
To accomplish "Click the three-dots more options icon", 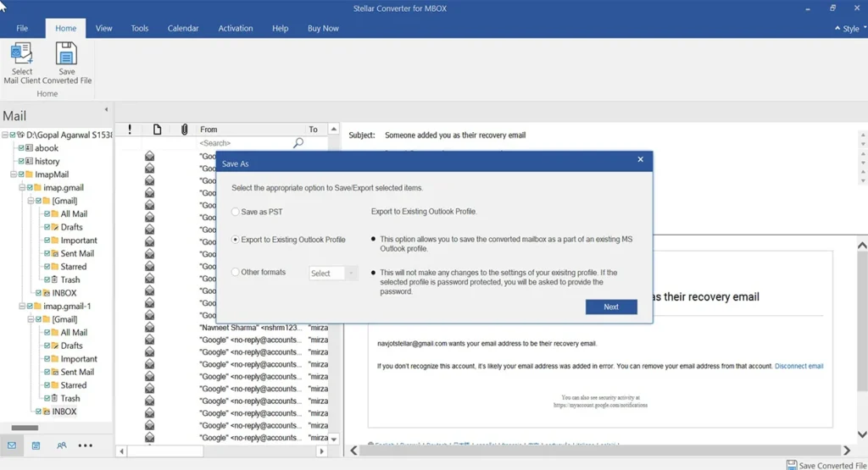I will pos(86,445).
